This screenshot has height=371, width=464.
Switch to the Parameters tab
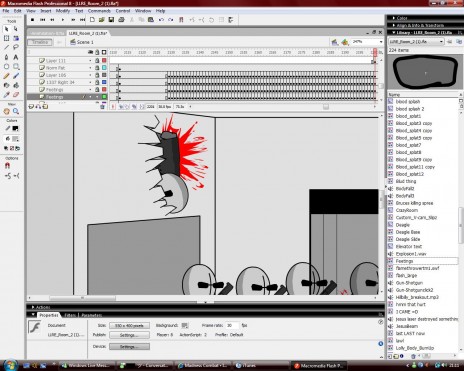[92, 315]
